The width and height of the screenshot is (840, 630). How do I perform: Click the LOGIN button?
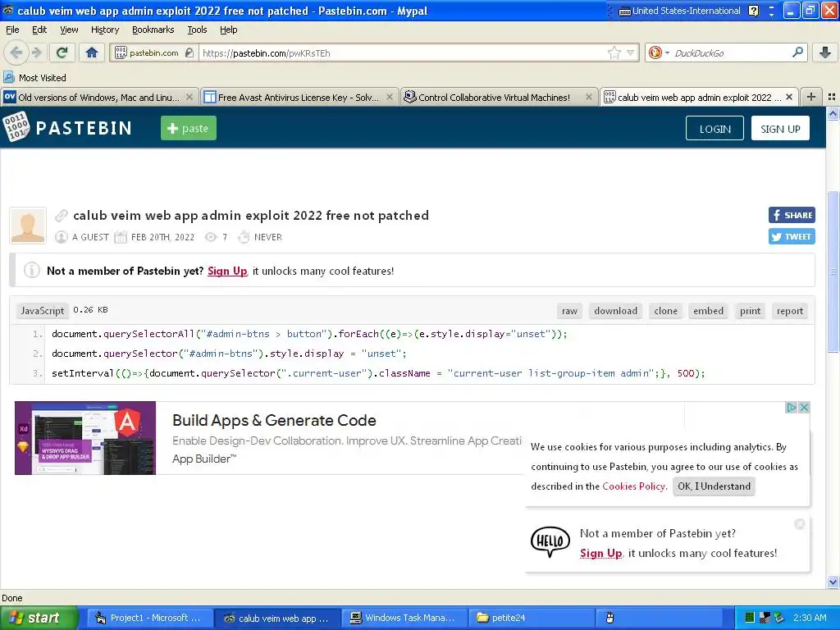click(x=714, y=129)
